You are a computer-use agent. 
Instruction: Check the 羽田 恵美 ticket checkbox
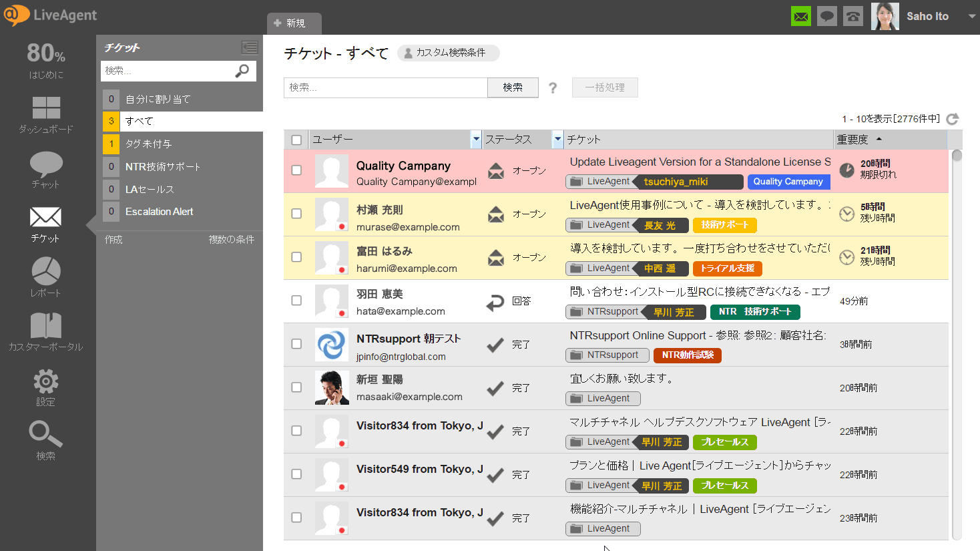297,301
